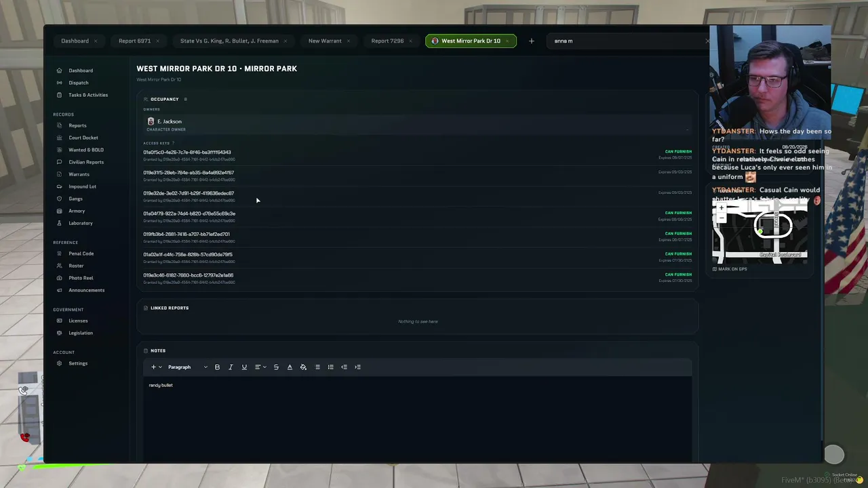Open the plus insert dropdown in Notes

(156, 367)
